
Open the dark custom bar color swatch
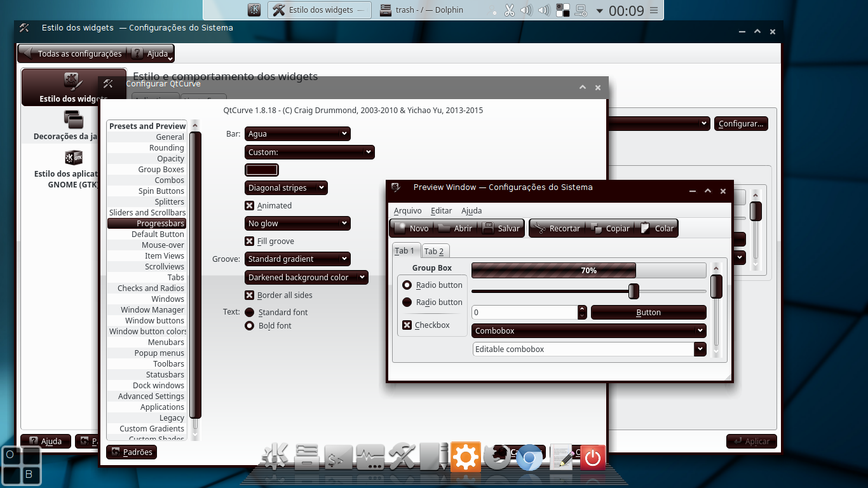click(262, 170)
